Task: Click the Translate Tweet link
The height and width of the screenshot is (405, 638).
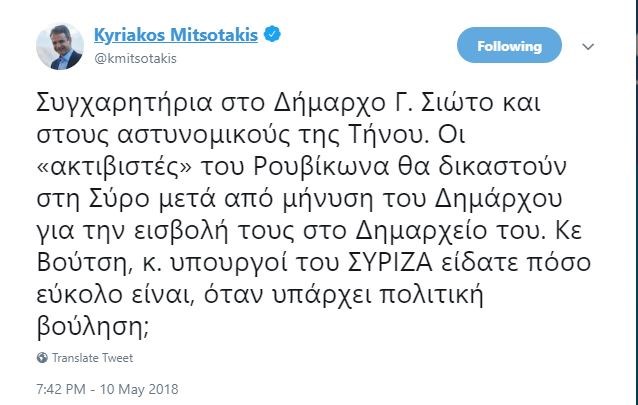Action: pyautogui.click(x=92, y=358)
